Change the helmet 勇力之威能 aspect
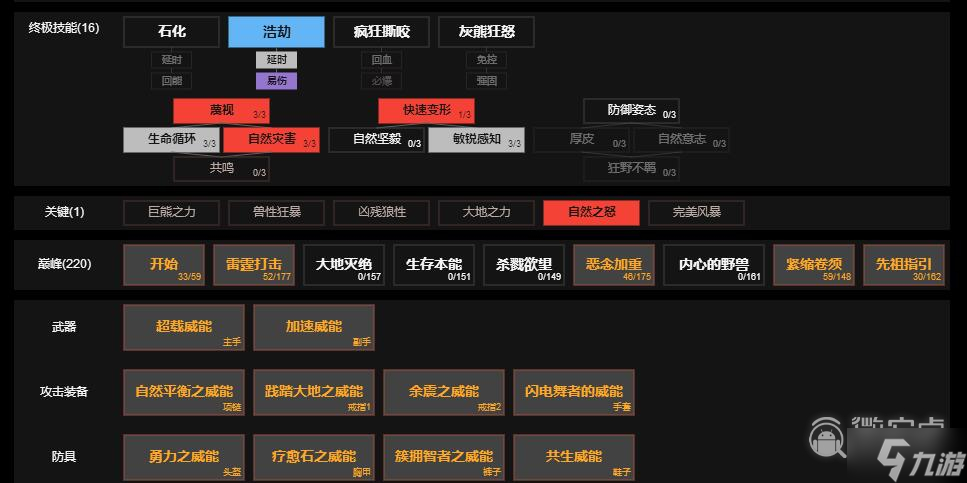 coord(184,457)
